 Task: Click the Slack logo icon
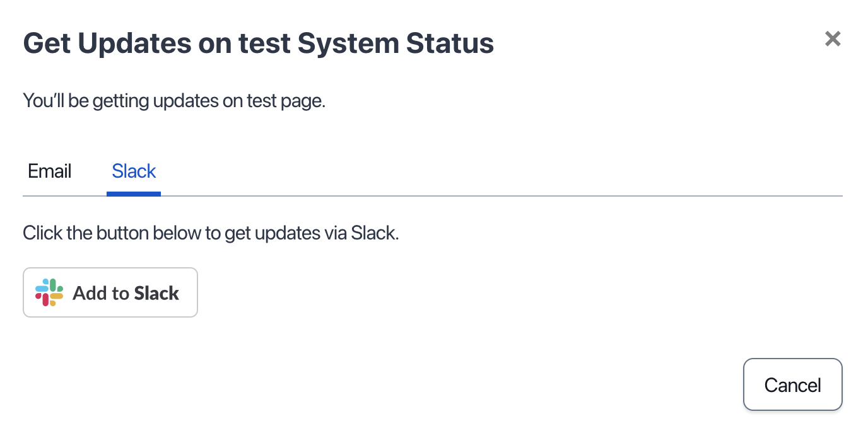click(49, 292)
